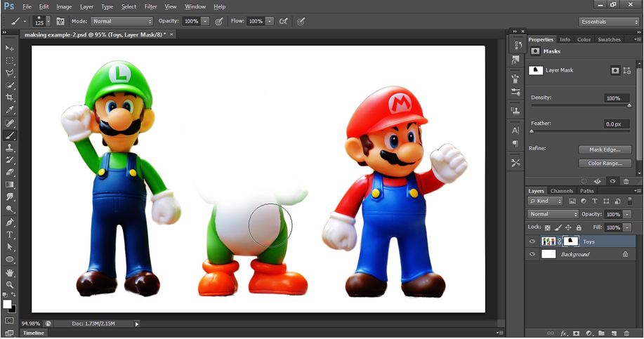
Task: Click the Density slider handle
Action: point(629,106)
